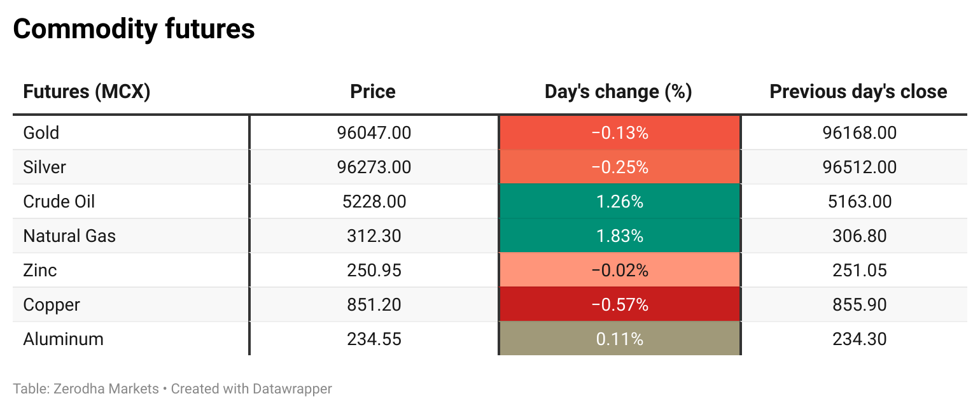Click the Previous day's close header
Image resolution: width=980 pixels, height=410 pixels.
[x=858, y=92]
